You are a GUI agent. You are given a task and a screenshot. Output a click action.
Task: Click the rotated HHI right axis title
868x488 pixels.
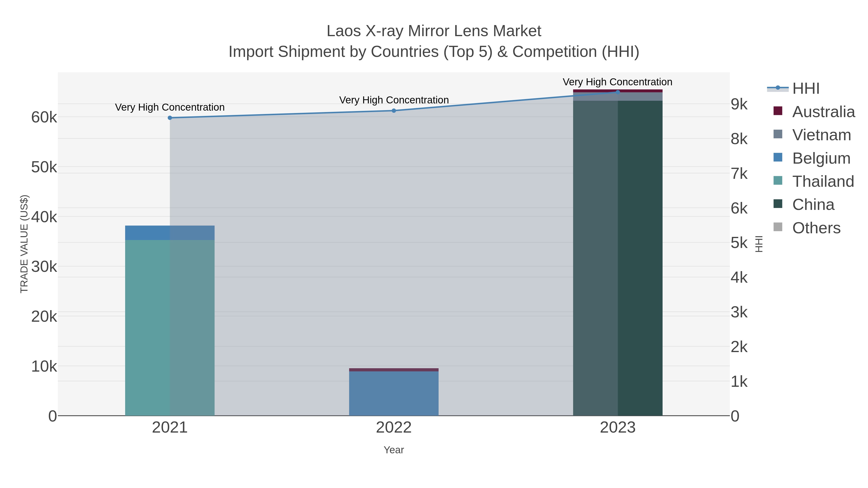(x=759, y=244)
